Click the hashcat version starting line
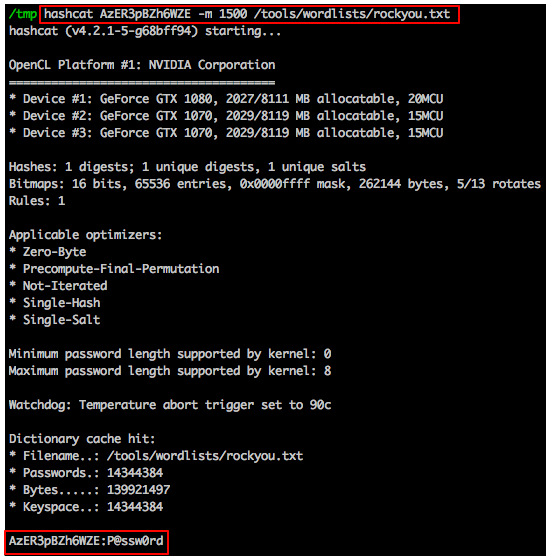Image resolution: width=546 pixels, height=559 pixels. point(145,31)
